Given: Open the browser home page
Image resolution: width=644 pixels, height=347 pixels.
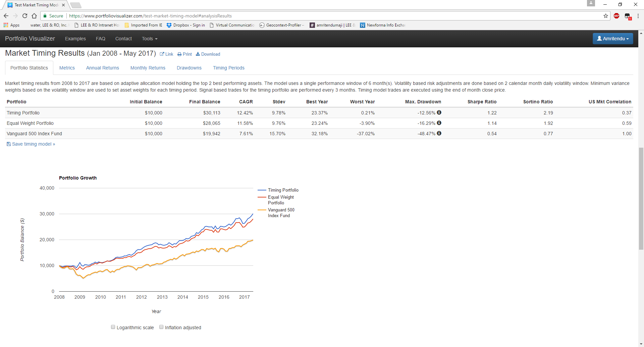Looking at the screenshot, I should (34, 16).
